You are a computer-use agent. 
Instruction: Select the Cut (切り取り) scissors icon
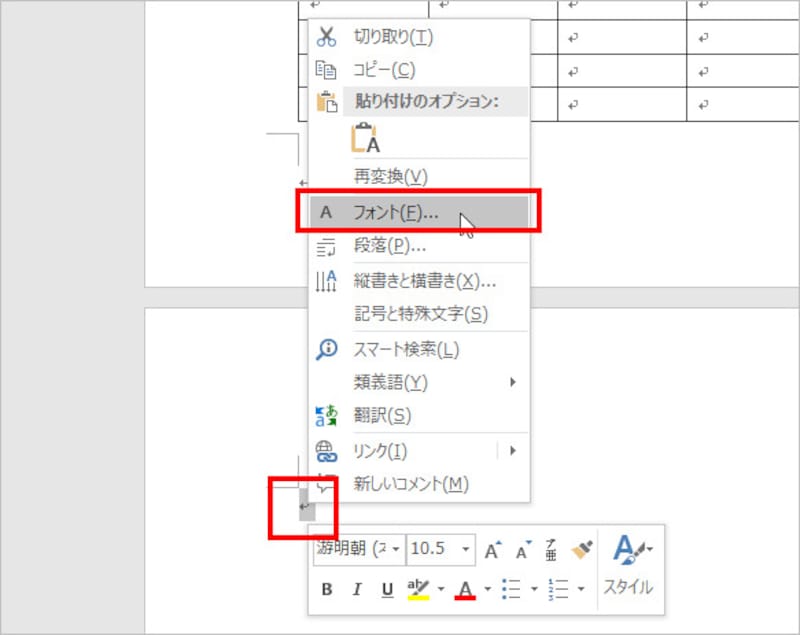pos(325,37)
